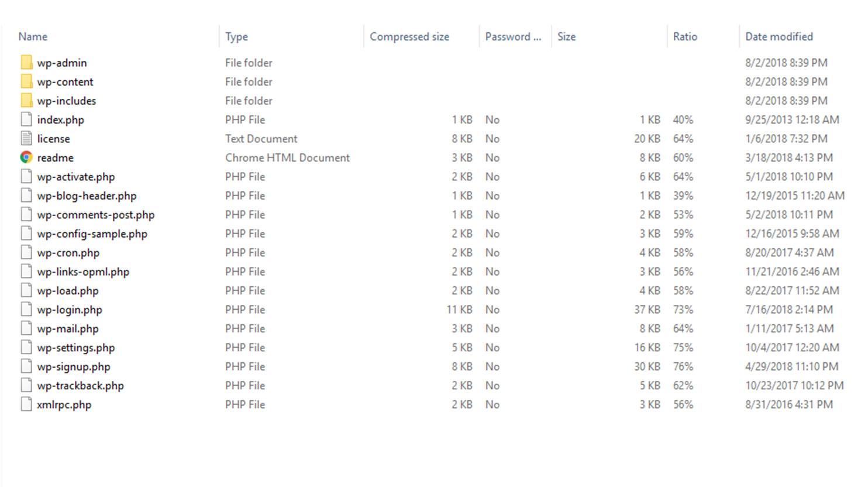Sort by Date modified column header
The image size is (868, 487).
(779, 36)
